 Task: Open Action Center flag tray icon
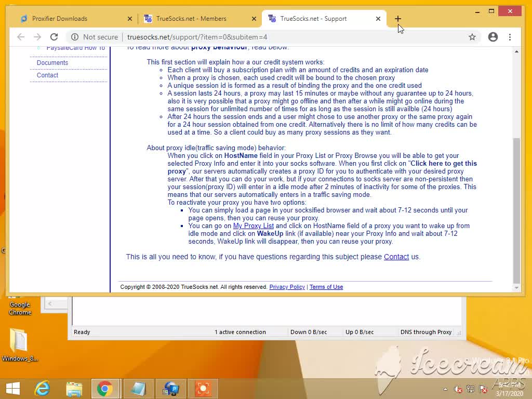484,389
